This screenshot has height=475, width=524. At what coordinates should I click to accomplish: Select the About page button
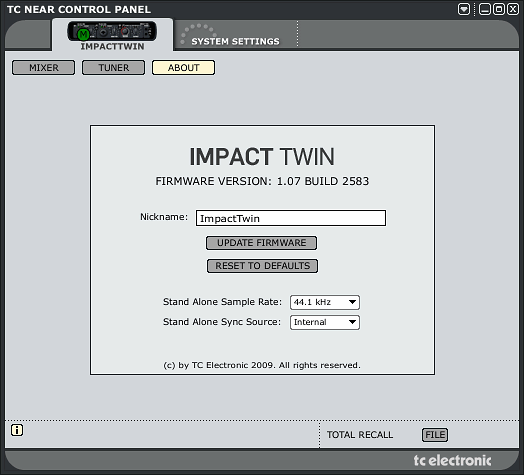tap(183, 68)
